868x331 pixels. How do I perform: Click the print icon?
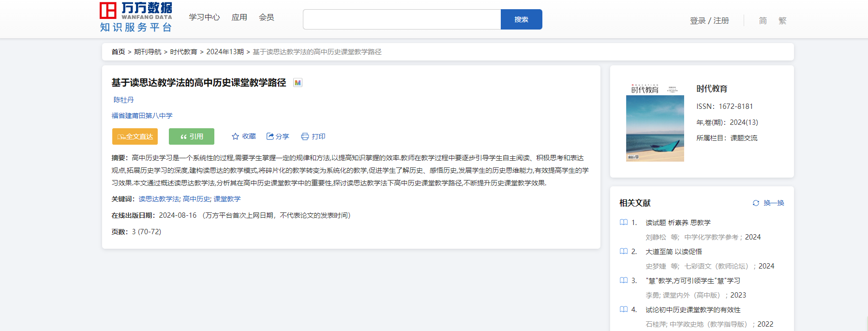click(305, 136)
